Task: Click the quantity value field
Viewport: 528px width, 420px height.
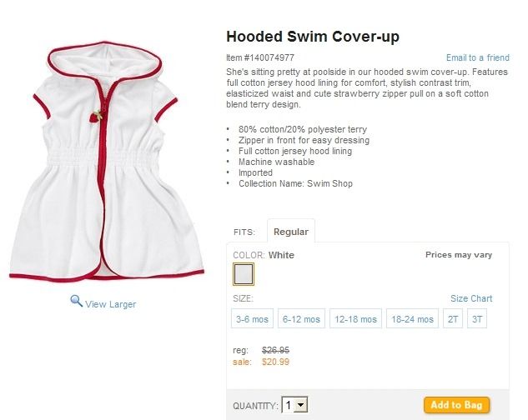Action: 289,405
